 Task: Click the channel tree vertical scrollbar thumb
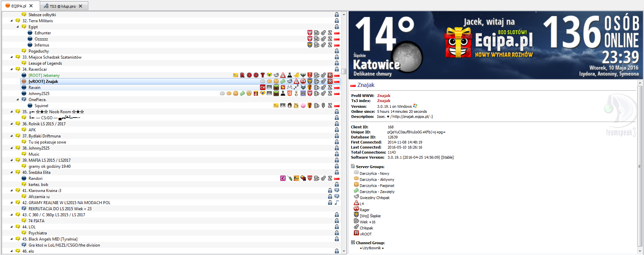coord(344,71)
